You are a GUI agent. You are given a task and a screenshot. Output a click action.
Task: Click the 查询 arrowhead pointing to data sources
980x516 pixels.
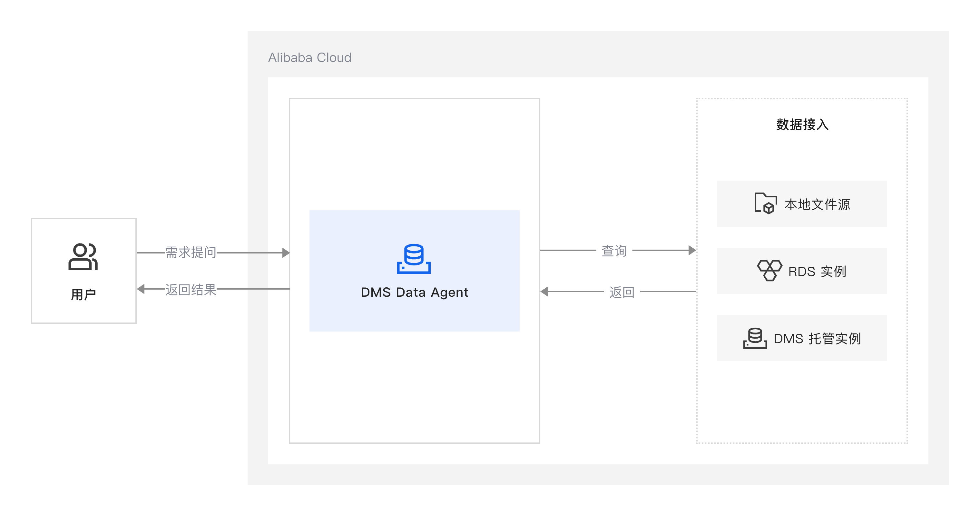[x=692, y=250]
